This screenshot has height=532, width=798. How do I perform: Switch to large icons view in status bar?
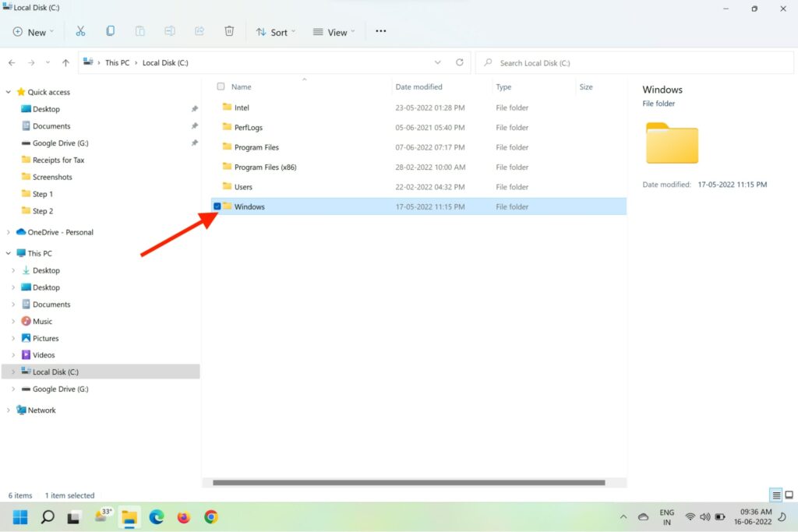[x=789, y=495]
